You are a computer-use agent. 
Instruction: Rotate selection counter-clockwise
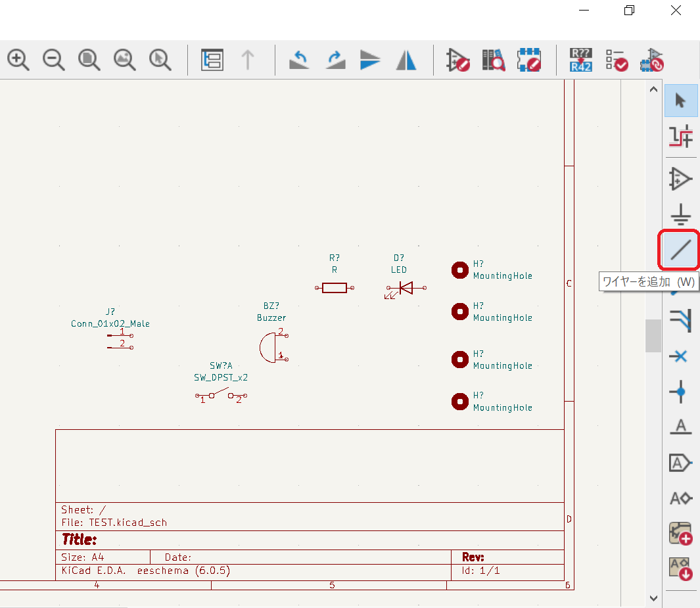point(299,60)
